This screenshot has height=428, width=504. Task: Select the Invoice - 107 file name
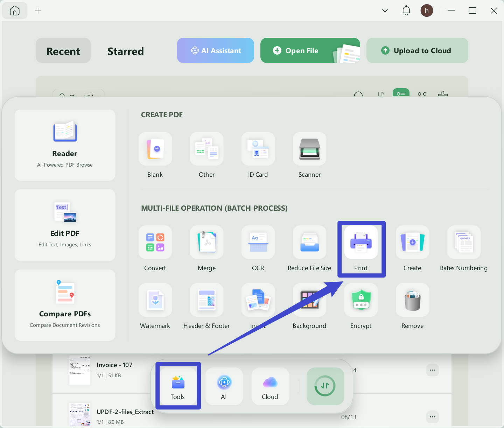(114, 365)
